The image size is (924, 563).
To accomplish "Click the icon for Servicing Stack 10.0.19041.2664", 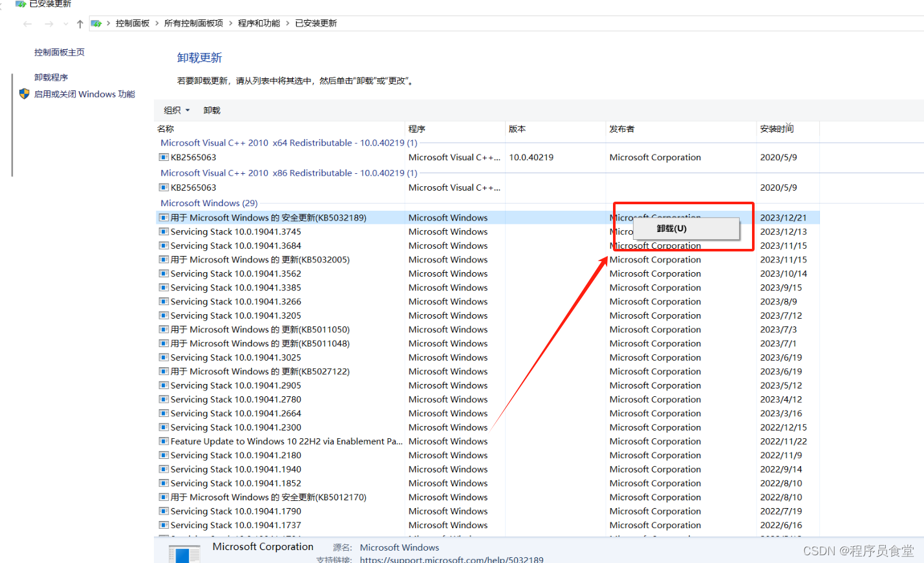I will (x=164, y=414).
